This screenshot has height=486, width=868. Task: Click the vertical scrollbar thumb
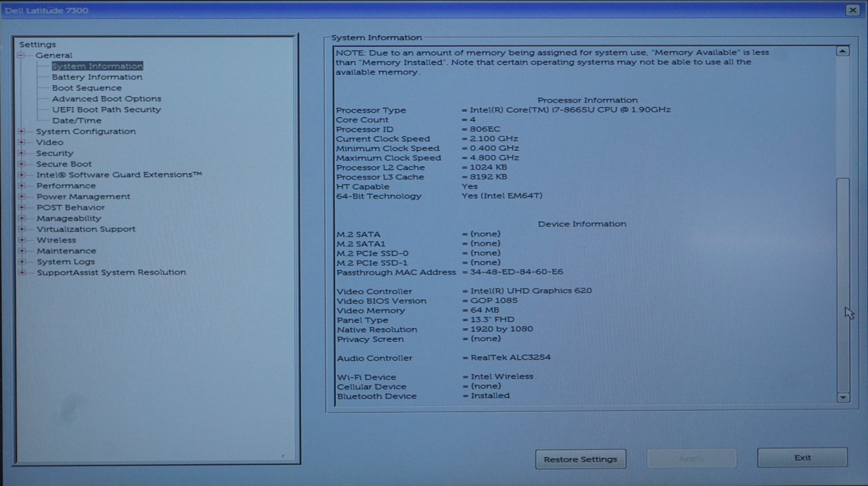point(843,284)
